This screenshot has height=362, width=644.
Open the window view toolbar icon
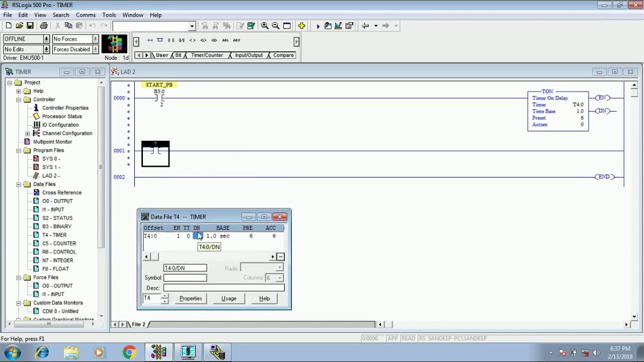pos(287,26)
